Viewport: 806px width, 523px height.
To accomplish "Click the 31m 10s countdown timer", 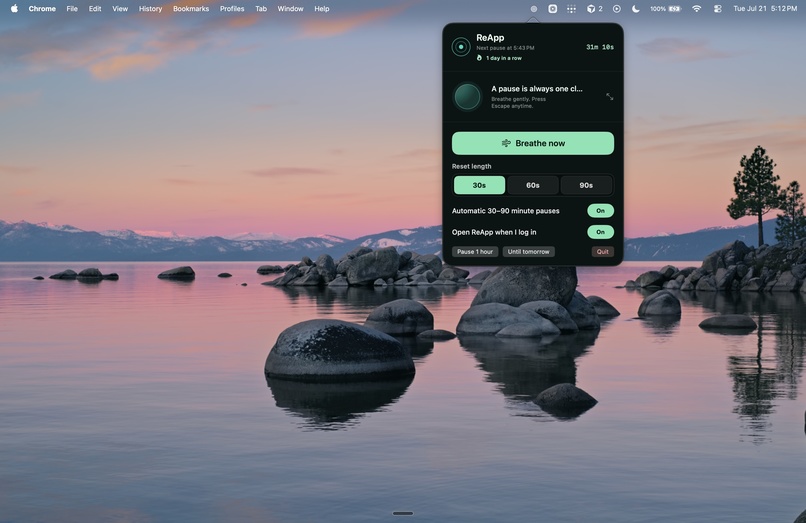I will click(x=600, y=47).
